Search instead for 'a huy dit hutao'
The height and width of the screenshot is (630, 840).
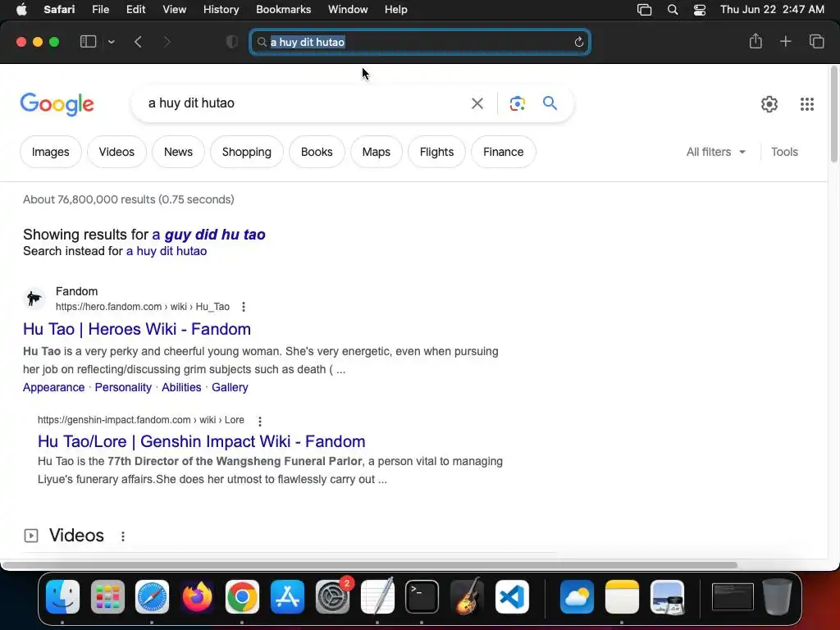pos(166,251)
